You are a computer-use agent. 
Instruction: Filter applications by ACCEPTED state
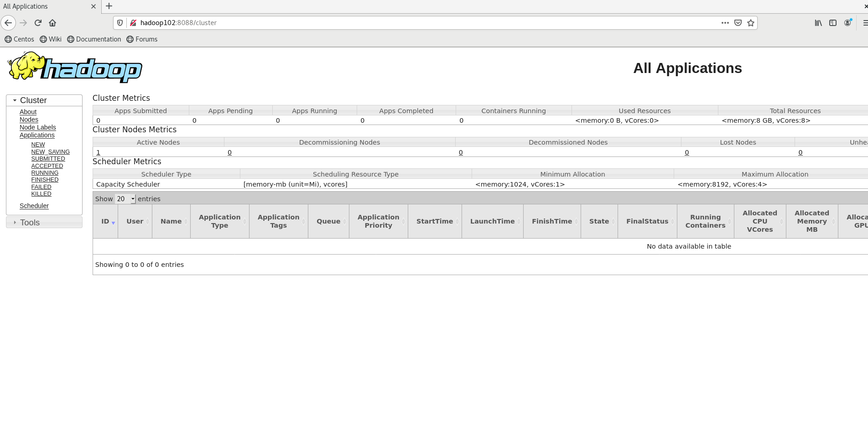(x=47, y=166)
